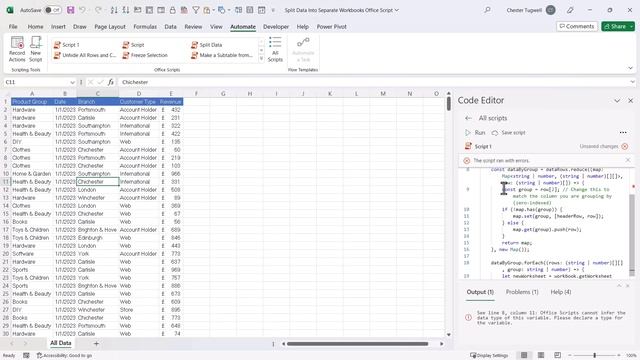
Task: Switch to Output (1) tab
Action: click(x=480, y=292)
